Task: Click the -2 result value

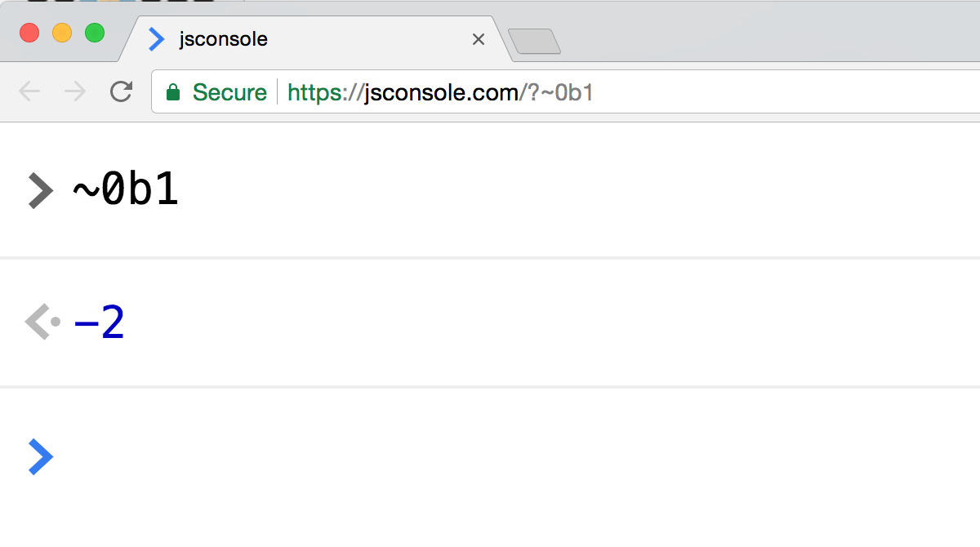Action: (99, 323)
